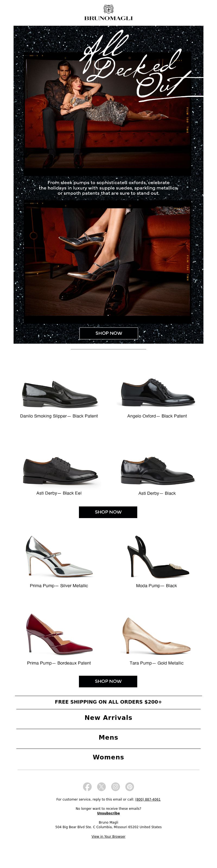The image size is (217, 868).
Task: Click Shop Now below men's shoes
Action: (x=108, y=512)
